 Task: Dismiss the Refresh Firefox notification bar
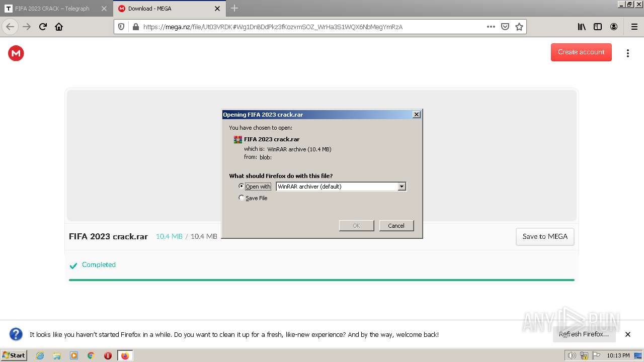pos(628,334)
